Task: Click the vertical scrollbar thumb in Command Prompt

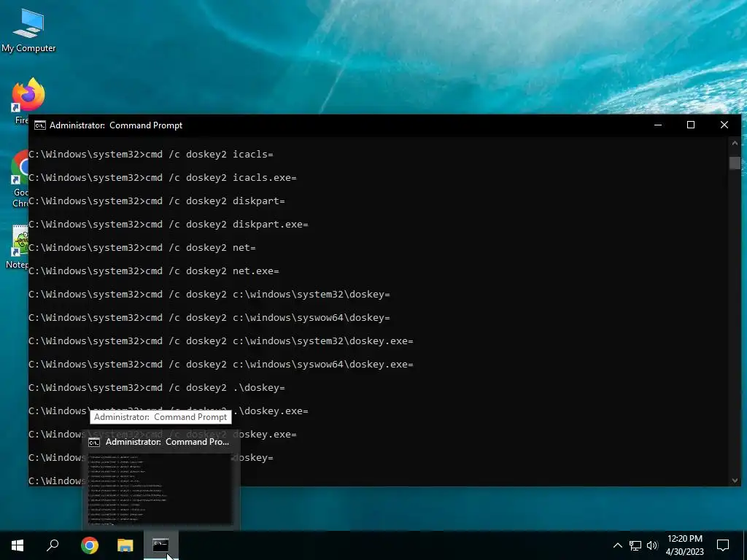Action: (735, 163)
